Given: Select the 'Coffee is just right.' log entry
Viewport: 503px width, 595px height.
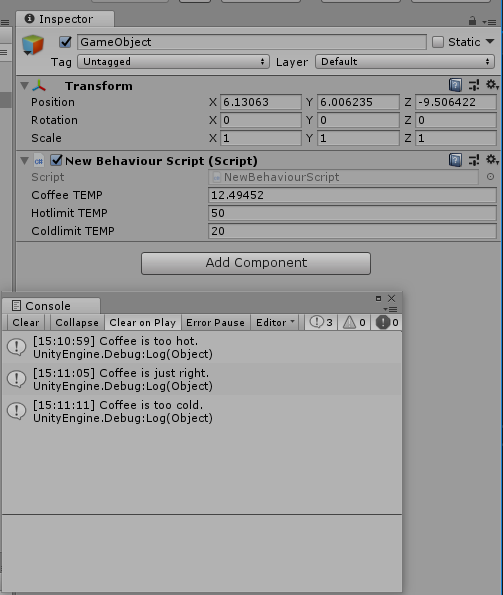Looking at the screenshot, I should click(x=202, y=379).
